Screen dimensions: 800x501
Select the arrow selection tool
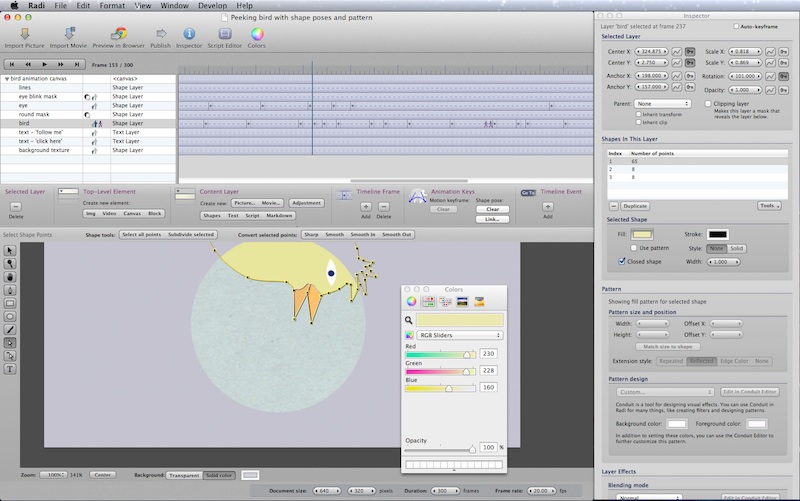[10, 250]
